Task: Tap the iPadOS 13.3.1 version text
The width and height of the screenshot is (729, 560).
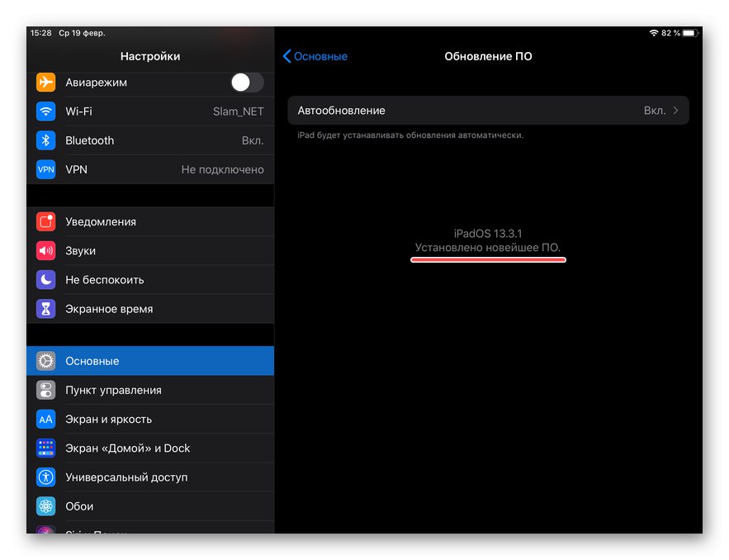Action: [x=488, y=234]
